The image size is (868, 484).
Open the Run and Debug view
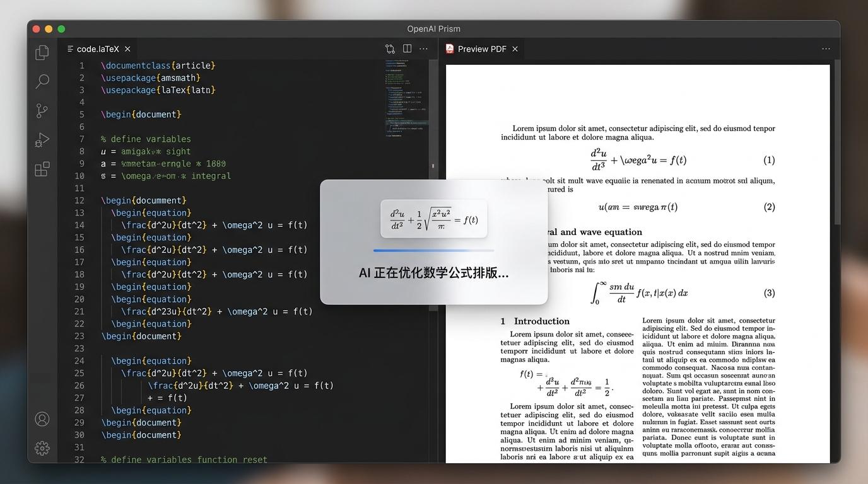tap(42, 140)
